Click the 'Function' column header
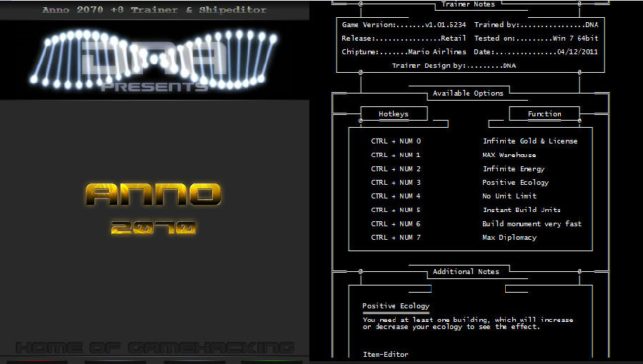The width and height of the screenshot is (643, 364). pos(544,113)
